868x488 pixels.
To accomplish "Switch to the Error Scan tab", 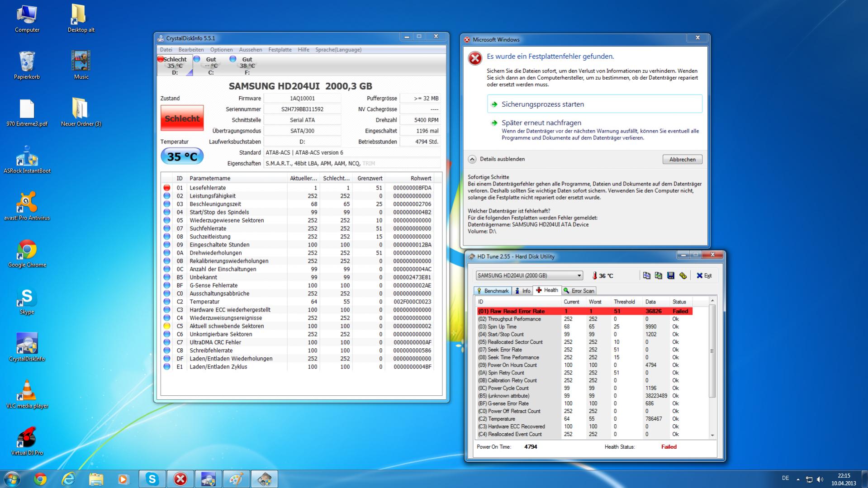I will click(x=579, y=291).
